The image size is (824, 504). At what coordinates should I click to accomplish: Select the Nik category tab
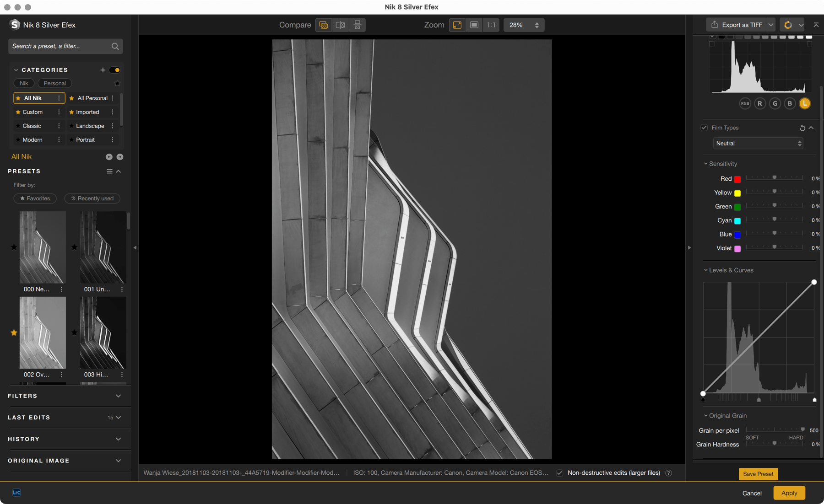pyautogui.click(x=24, y=83)
